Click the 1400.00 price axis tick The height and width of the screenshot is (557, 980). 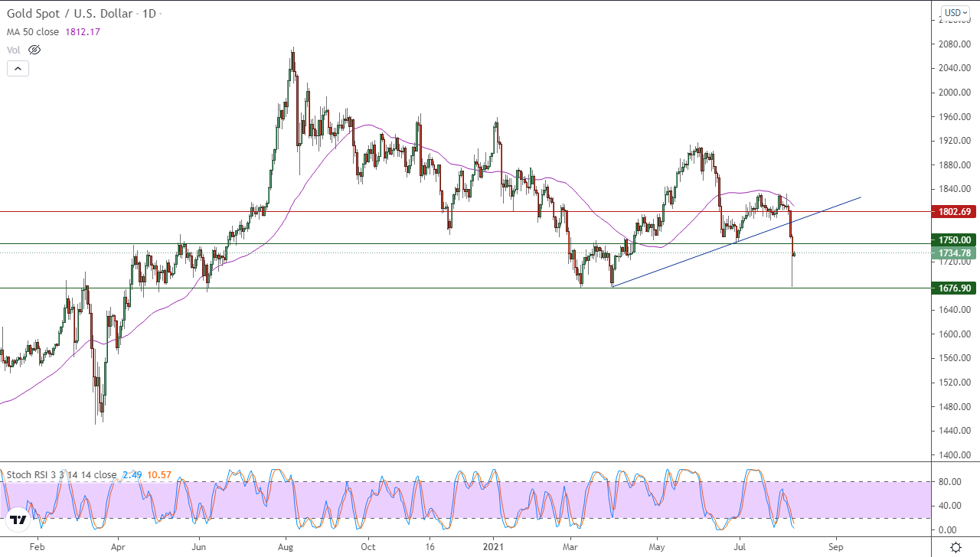(x=955, y=455)
